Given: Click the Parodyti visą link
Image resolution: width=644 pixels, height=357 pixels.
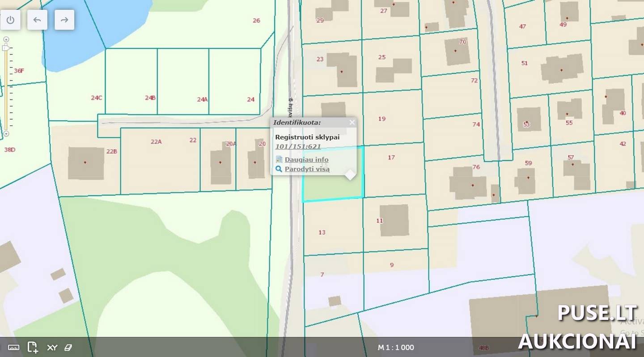Looking at the screenshot, I should click(307, 169).
